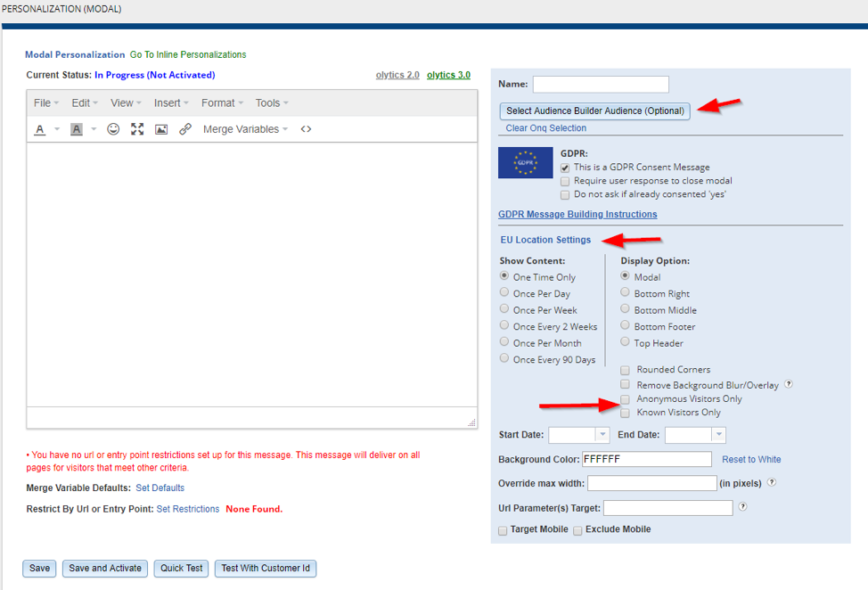Enable Anonymous Visitors Only checkbox

(x=626, y=399)
